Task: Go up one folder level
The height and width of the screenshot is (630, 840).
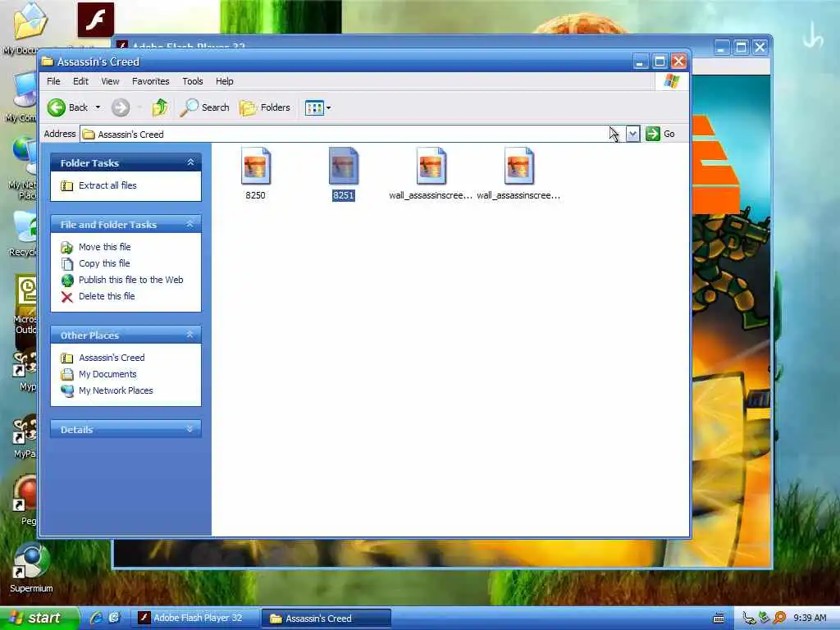Action: tap(160, 107)
